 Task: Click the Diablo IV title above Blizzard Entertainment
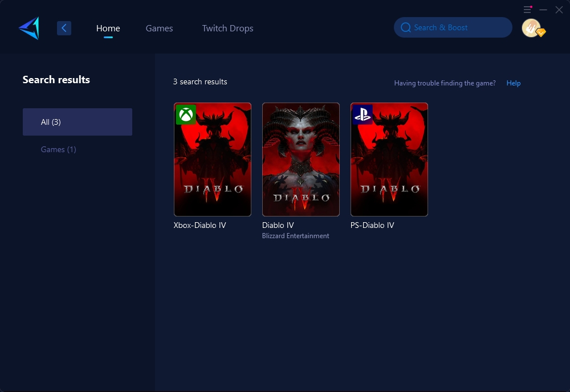pyautogui.click(x=278, y=225)
